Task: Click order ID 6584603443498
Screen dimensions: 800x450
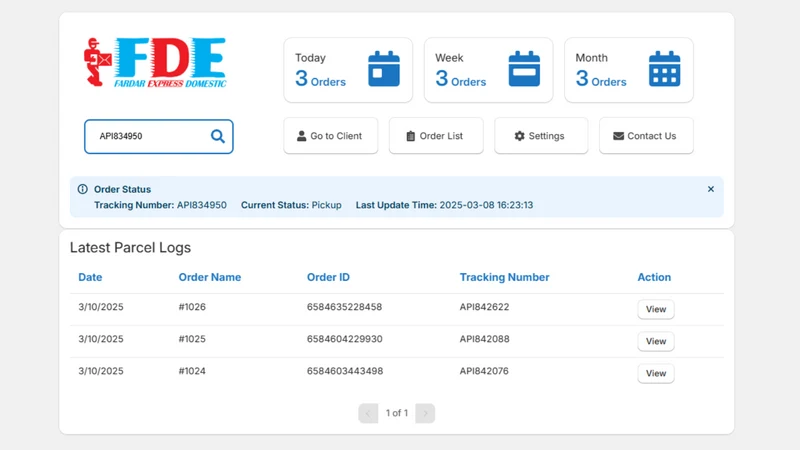Action: pyautogui.click(x=345, y=371)
